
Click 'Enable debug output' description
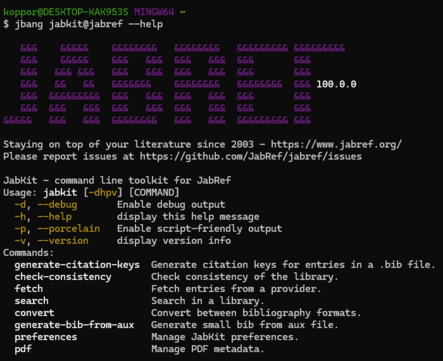[171, 205]
